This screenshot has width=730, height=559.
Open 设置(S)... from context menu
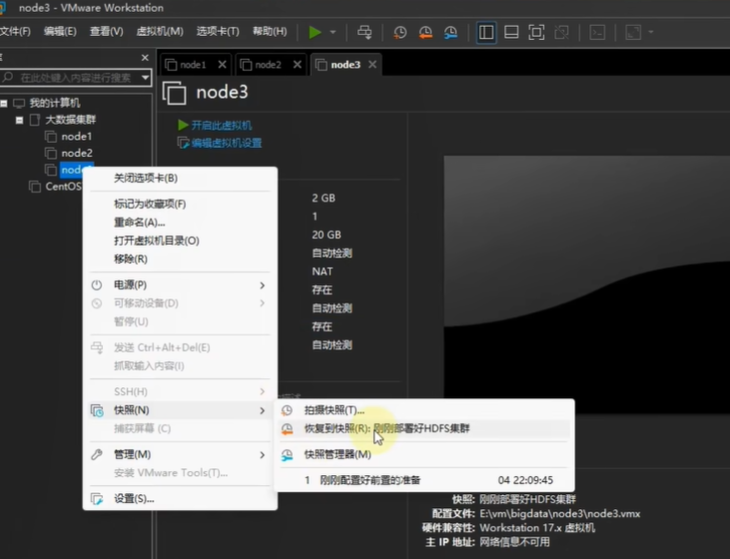[x=180, y=498]
